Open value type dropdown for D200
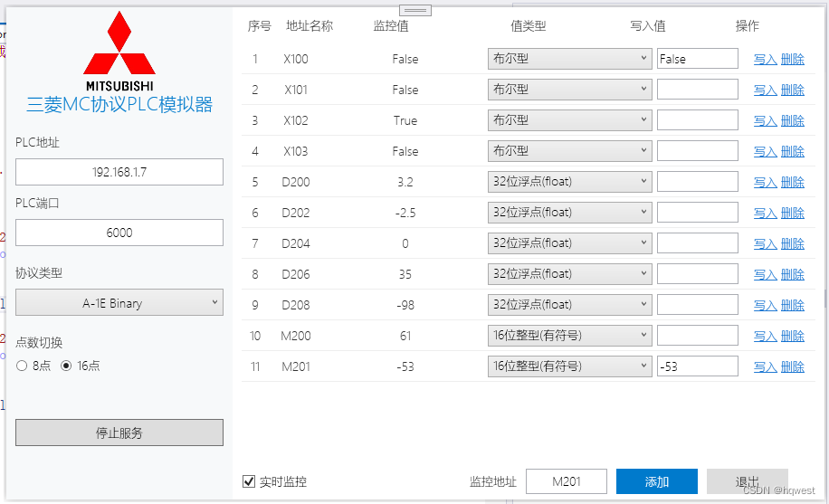Viewport: 829px width, 504px height. (569, 181)
